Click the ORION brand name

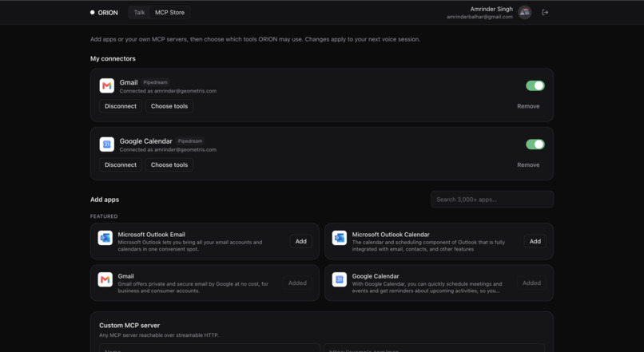[x=108, y=13]
